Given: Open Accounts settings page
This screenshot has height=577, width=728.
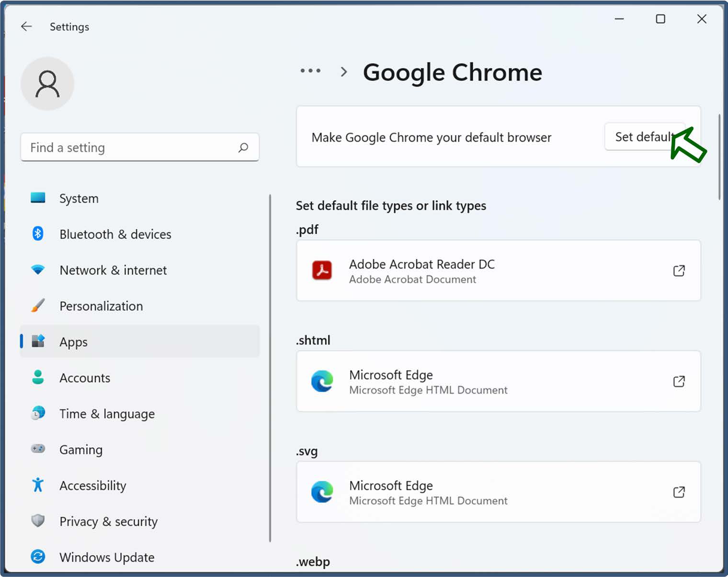Looking at the screenshot, I should click(x=140, y=378).
